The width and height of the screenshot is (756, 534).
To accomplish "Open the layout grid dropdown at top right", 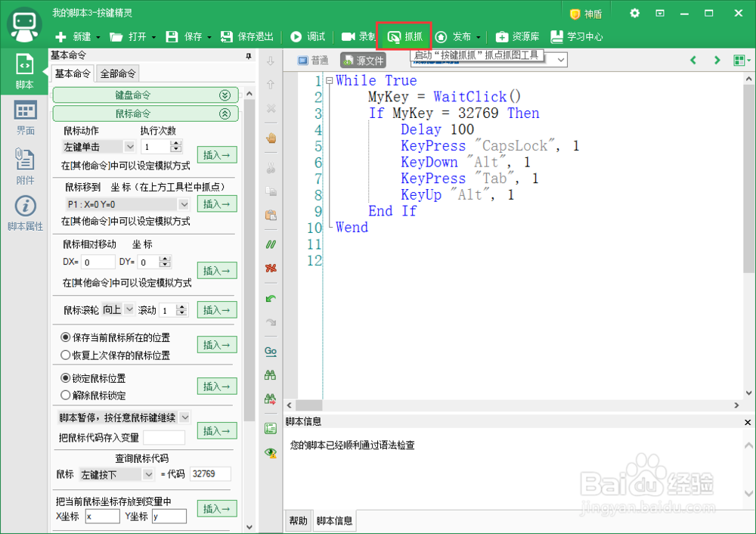I will pos(742,61).
